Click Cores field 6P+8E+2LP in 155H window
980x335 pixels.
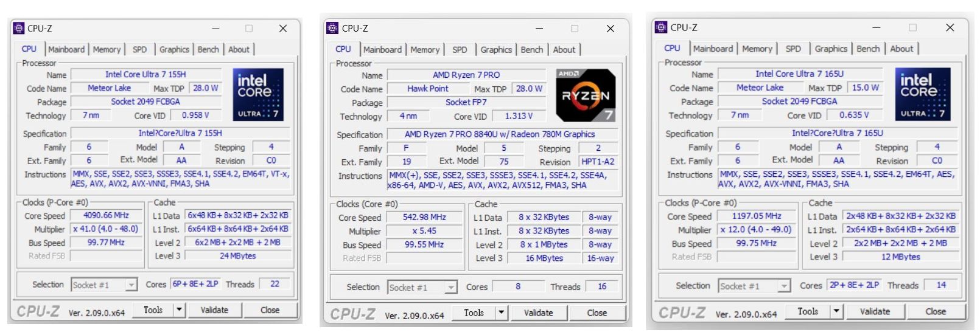[195, 284]
